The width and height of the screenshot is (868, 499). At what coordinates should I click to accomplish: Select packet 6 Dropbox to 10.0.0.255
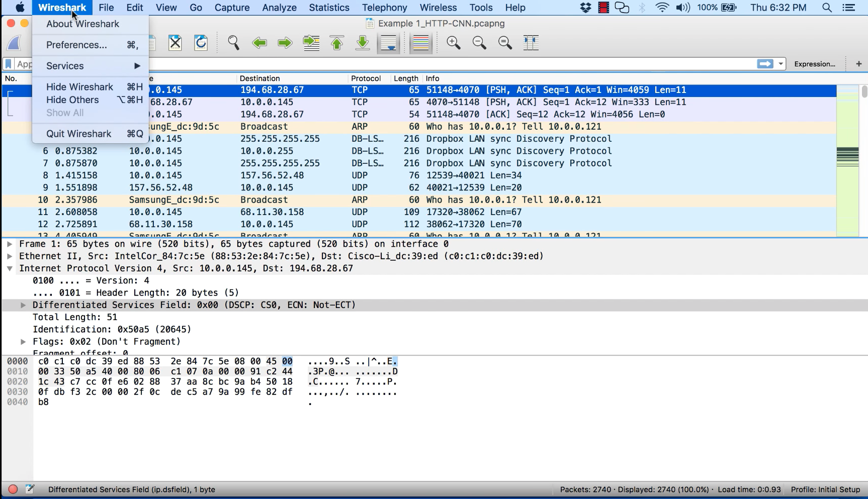point(419,151)
